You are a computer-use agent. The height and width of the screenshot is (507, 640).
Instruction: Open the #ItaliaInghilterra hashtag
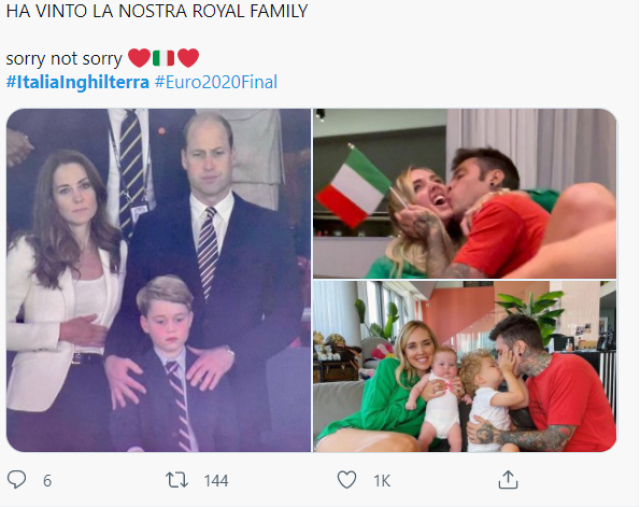click(x=78, y=82)
